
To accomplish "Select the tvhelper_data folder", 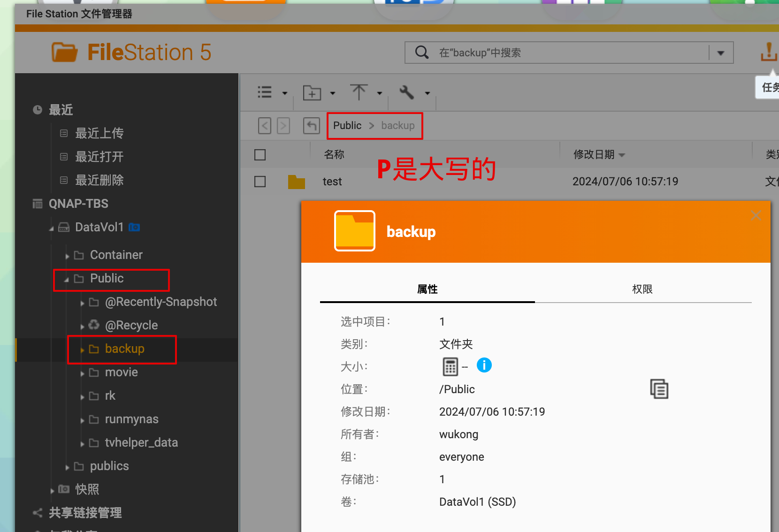I will click(x=141, y=442).
